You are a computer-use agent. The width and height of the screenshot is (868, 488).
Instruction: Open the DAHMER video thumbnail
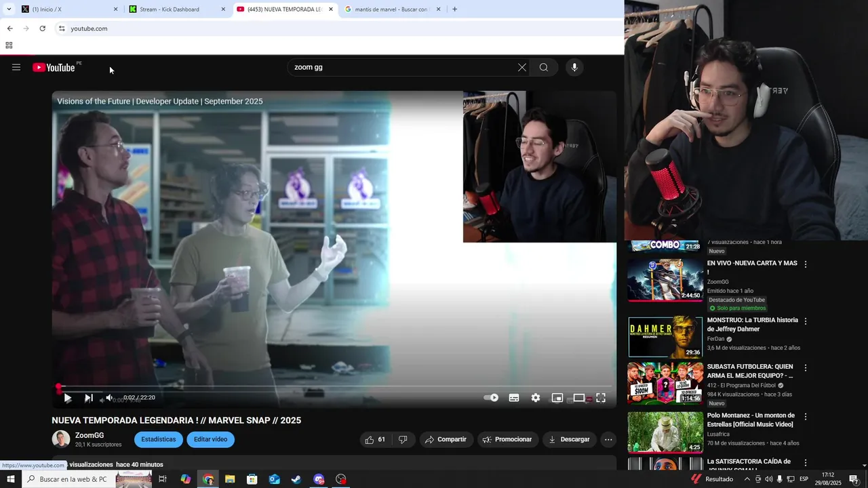pos(665,337)
